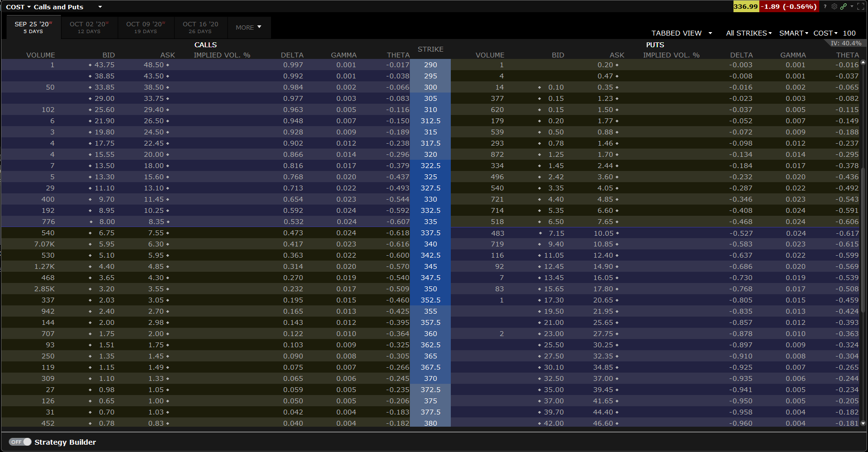
Task: Open the settings gear icon
Action: point(834,7)
